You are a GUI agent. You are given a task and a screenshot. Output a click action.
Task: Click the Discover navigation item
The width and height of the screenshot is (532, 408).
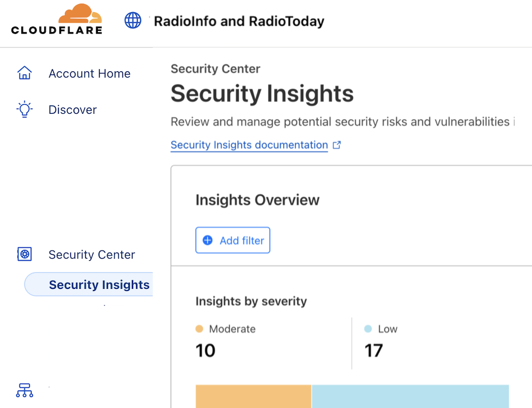tap(72, 110)
